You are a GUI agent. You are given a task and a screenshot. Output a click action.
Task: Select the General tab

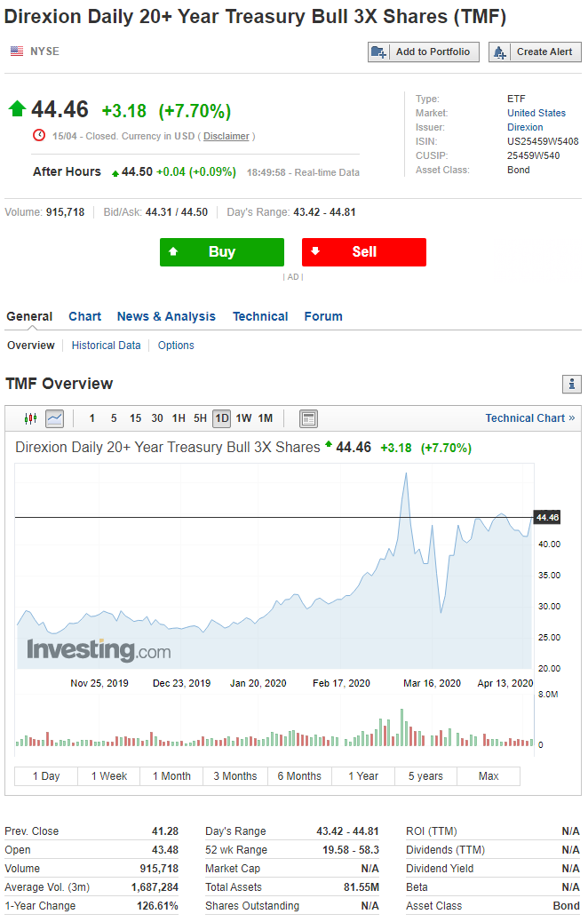coord(29,316)
